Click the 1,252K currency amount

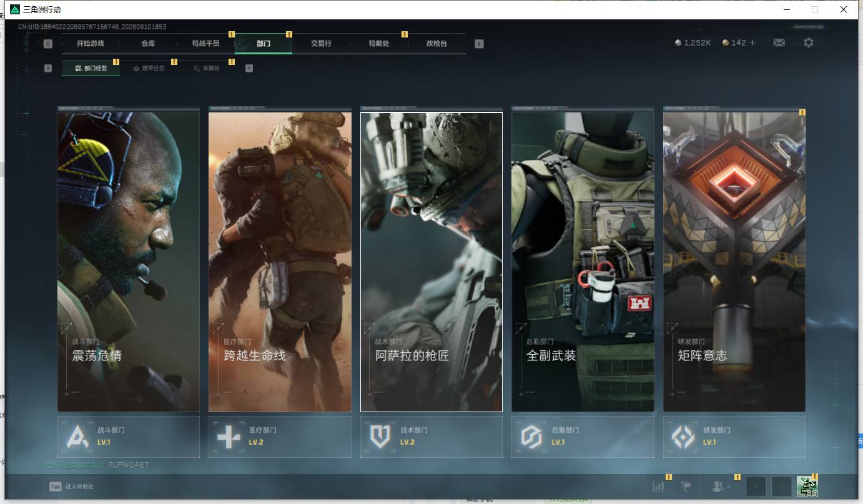[x=698, y=43]
